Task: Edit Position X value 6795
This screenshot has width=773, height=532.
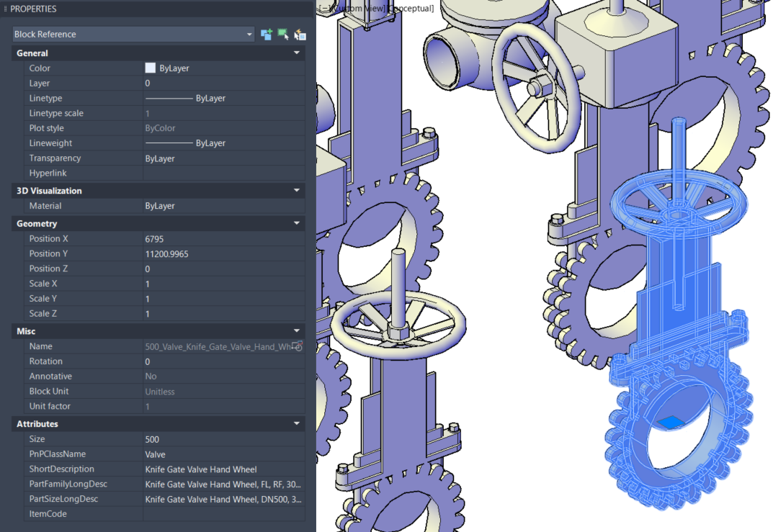Action: tap(224, 239)
